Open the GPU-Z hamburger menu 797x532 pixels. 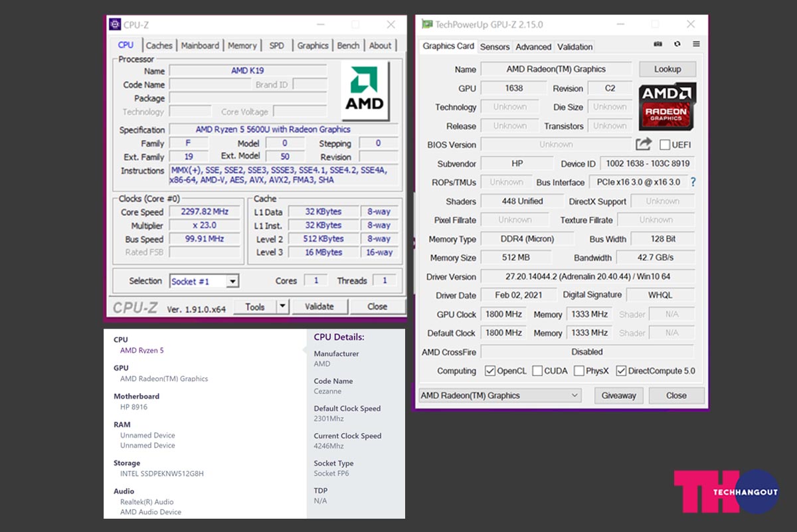point(696,44)
